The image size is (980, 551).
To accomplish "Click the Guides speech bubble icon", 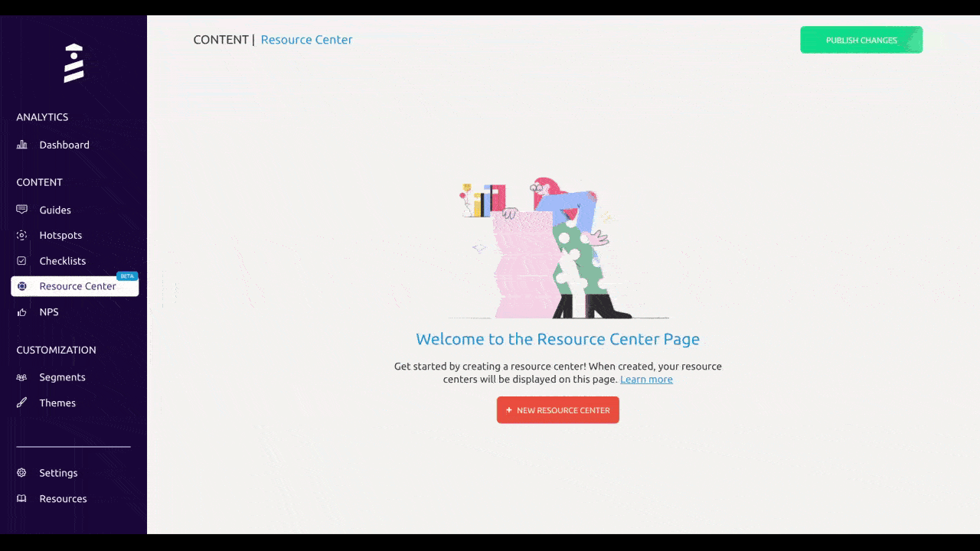I will point(22,210).
